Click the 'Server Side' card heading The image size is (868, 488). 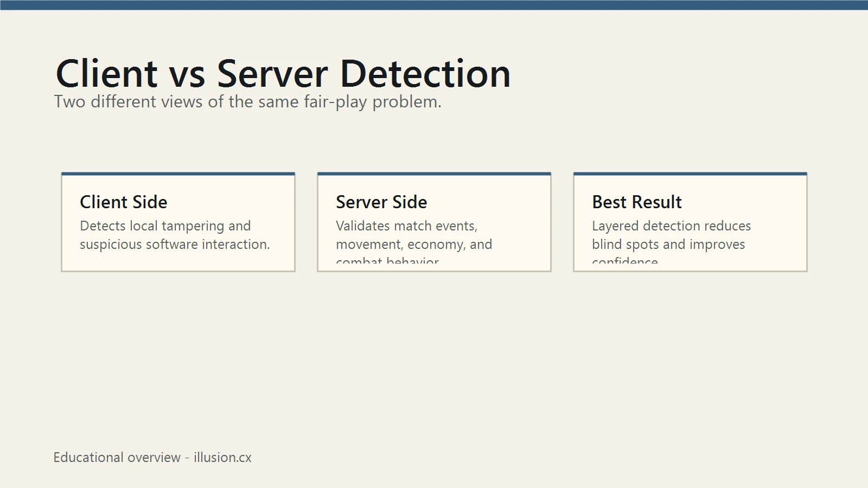click(381, 202)
